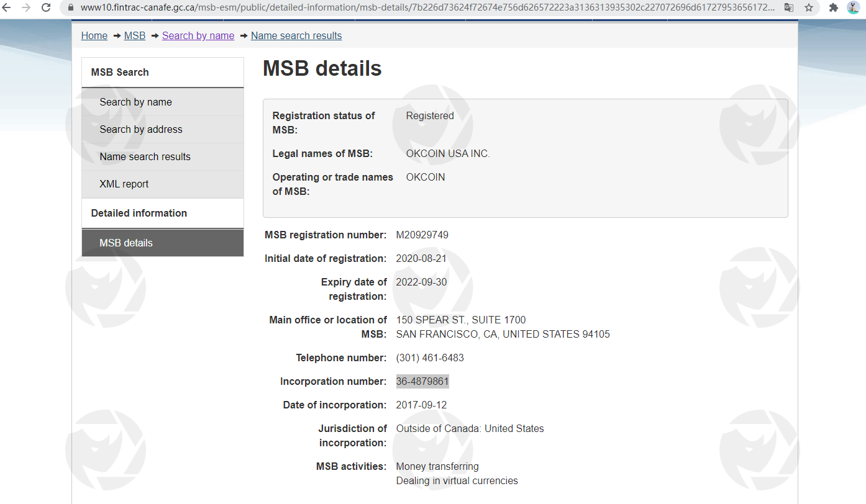Select Search by address in sidebar
This screenshot has width=866, height=504.
(x=141, y=129)
